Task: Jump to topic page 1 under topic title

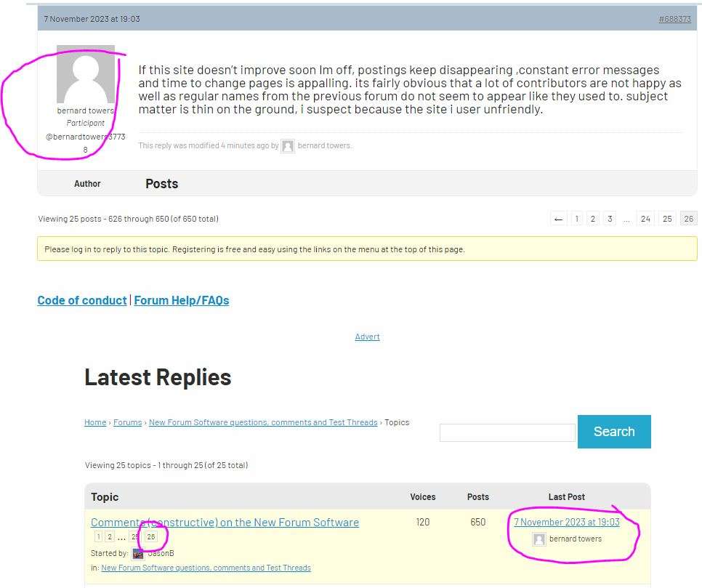Action: coord(99,536)
